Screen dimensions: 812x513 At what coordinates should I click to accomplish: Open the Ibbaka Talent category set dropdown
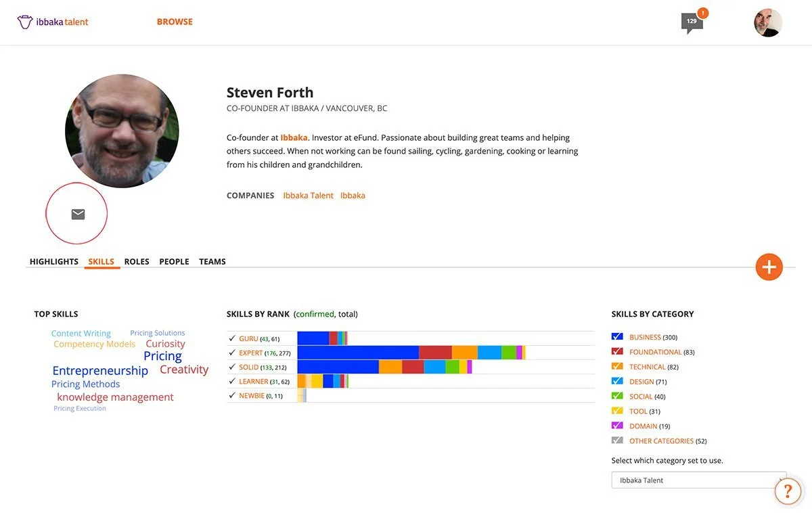pyautogui.click(x=699, y=480)
